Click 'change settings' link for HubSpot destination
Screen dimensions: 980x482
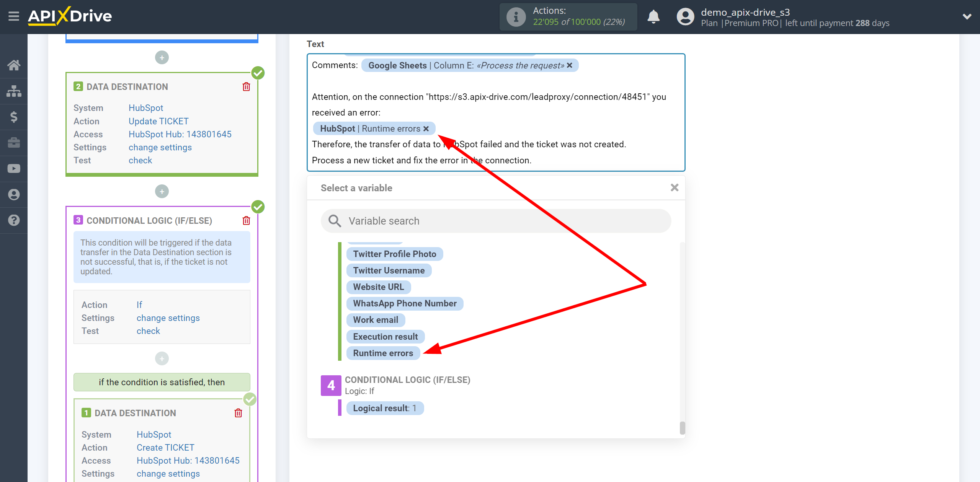point(159,147)
